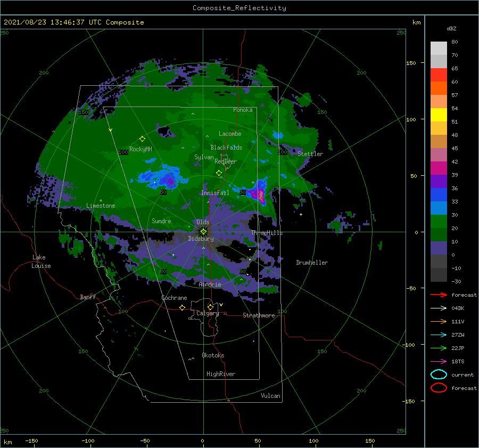Click the red forecast arrow legend icon
The image size is (479, 448).
point(439,295)
